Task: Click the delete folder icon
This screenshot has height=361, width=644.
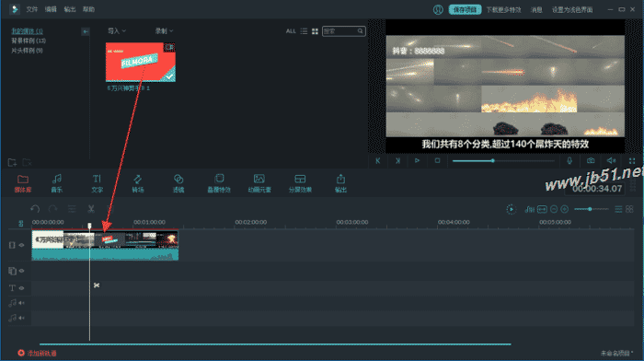Action: click(x=27, y=162)
